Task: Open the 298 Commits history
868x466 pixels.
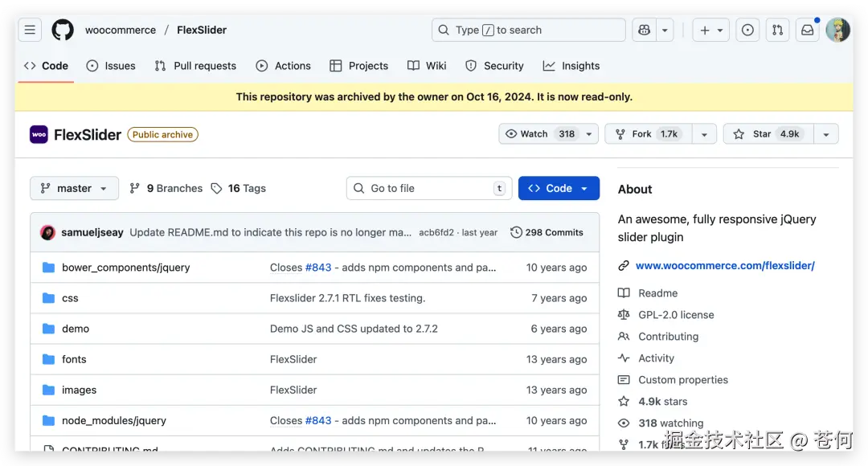Action: (547, 232)
